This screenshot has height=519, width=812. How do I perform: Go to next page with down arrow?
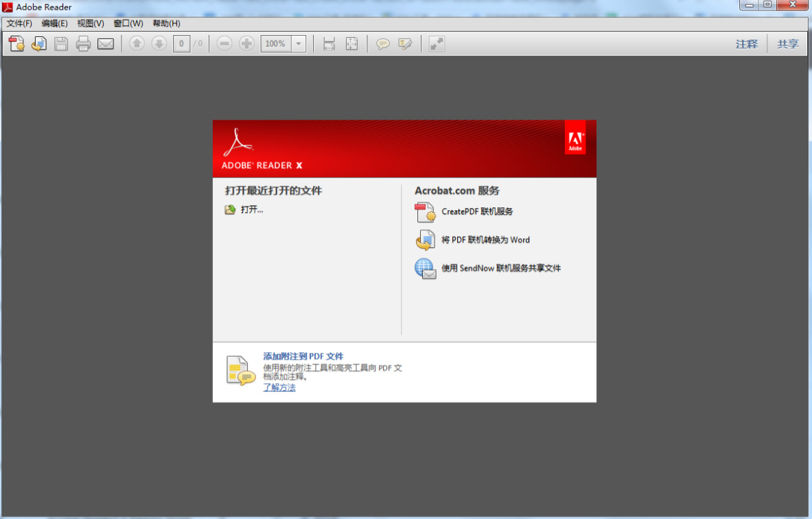pos(159,44)
